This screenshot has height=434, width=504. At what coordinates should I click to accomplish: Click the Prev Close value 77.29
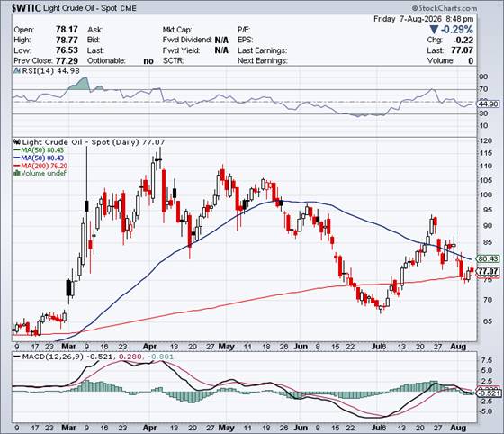click(67, 60)
